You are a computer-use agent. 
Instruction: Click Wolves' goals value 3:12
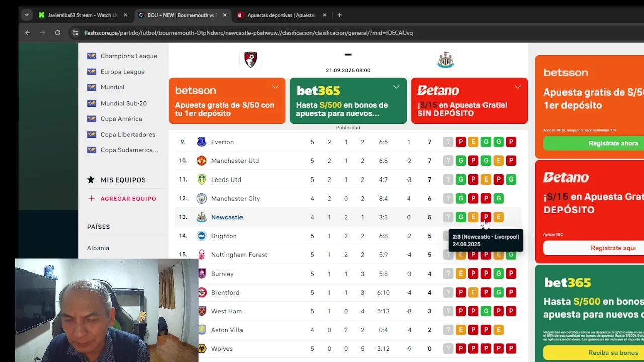point(383,348)
